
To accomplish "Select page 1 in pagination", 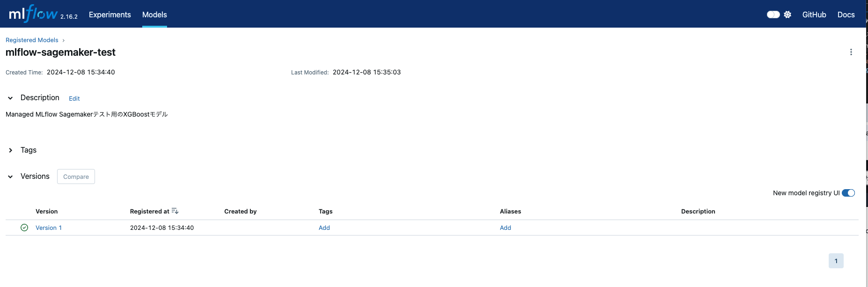I will pyautogui.click(x=836, y=261).
